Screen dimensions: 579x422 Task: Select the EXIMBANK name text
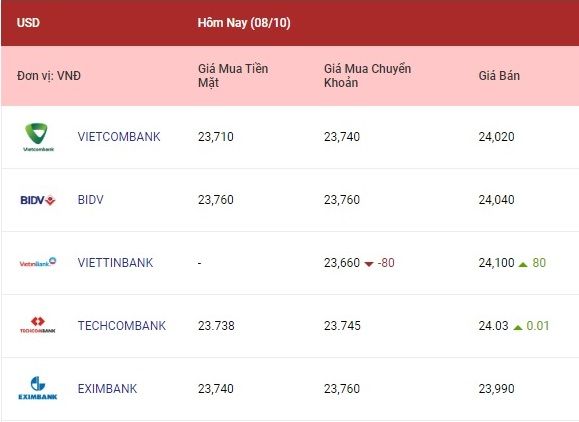click(107, 388)
